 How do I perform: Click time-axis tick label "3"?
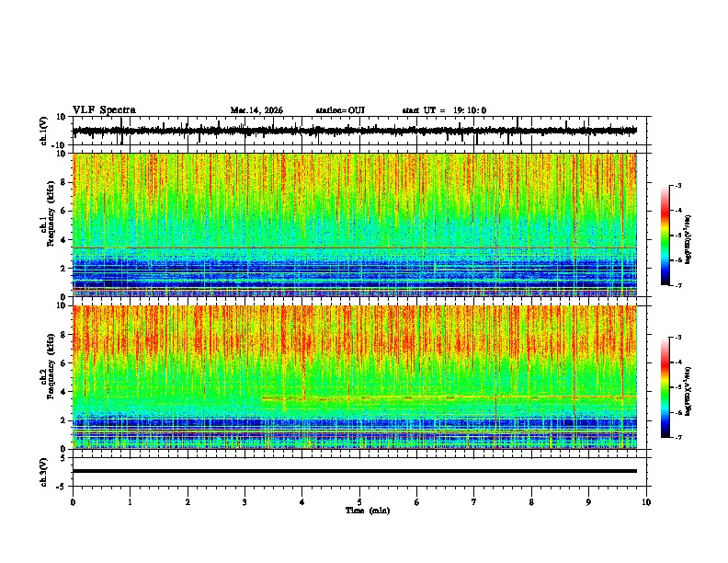245,502
